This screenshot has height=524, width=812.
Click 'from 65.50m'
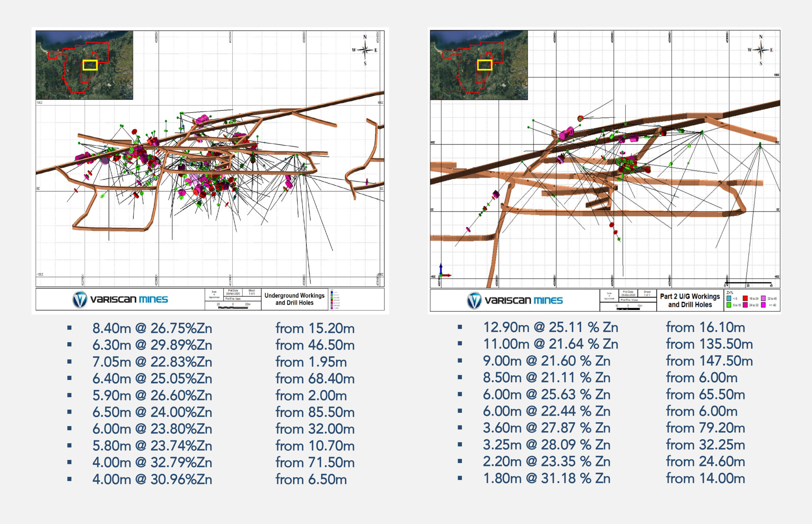coord(705,395)
